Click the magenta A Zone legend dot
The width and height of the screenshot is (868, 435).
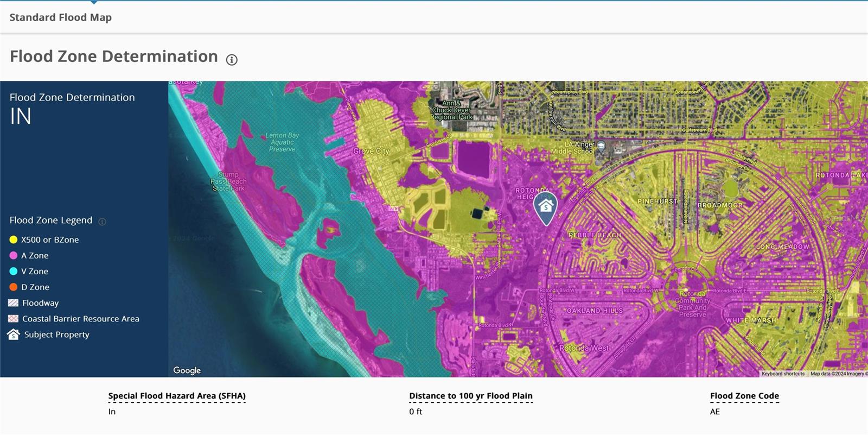click(x=14, y=255)
